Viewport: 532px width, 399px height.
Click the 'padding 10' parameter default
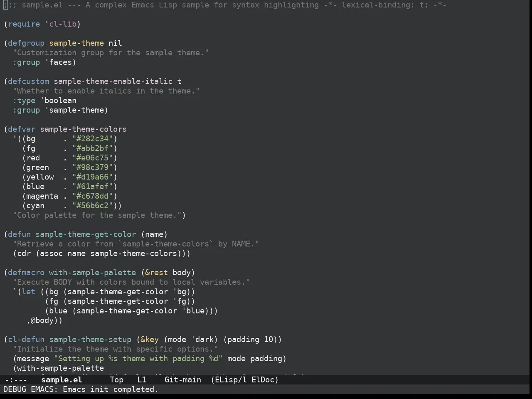(250, 340)
